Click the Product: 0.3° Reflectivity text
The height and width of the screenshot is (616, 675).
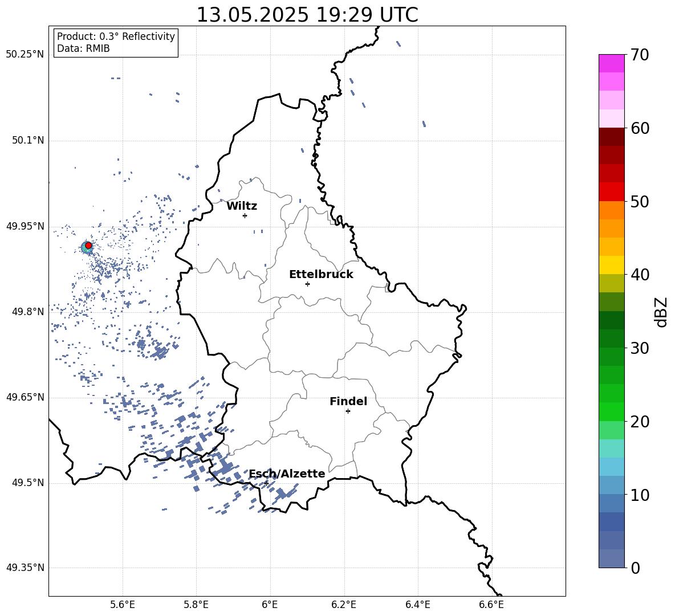click(116, 36)
